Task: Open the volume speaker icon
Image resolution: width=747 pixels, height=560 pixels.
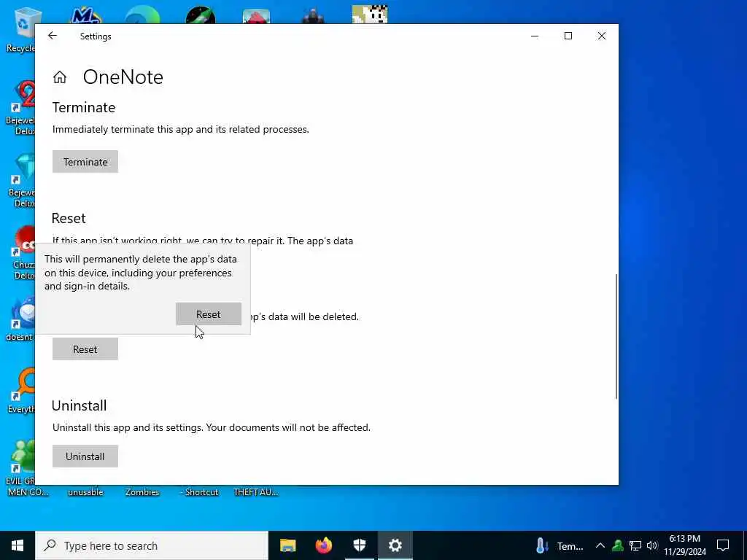Action: click(x=652, y=545)
